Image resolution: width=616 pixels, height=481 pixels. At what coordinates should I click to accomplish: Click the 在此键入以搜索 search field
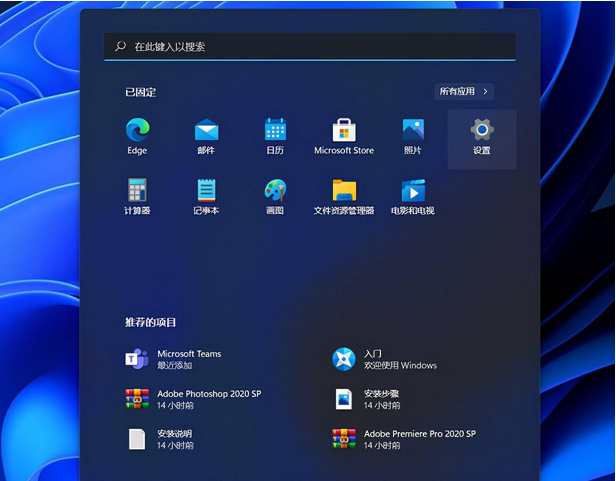[x=310, y=46]
